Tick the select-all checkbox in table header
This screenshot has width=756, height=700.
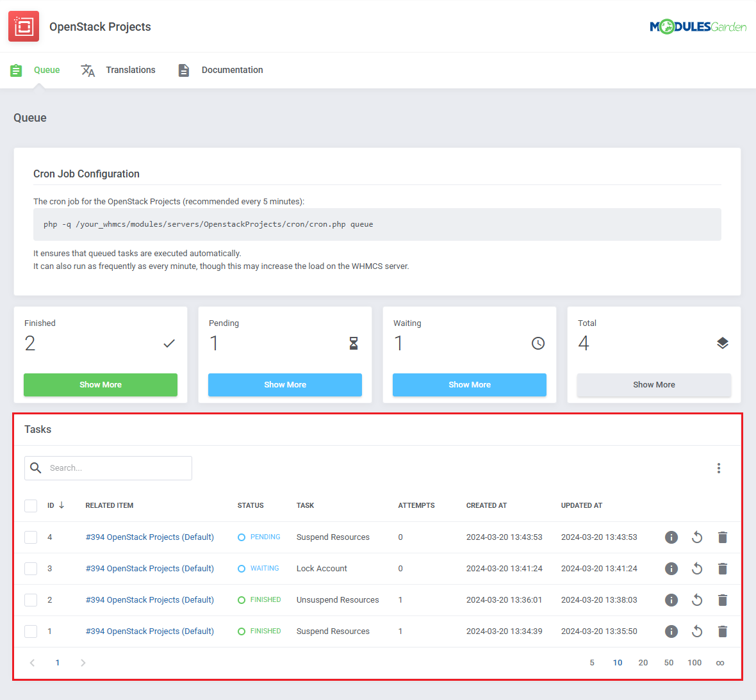click(x=31, y=506)
